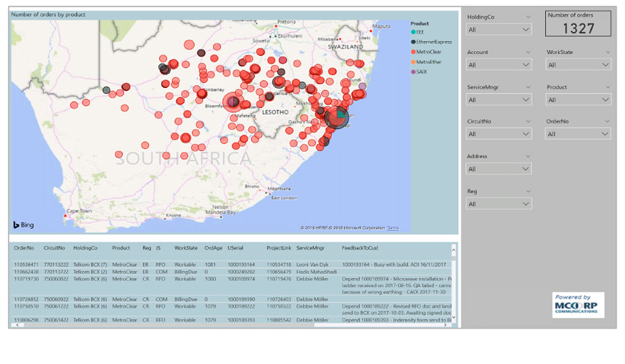Select the EthernetExpress legend marker
Viewport: 625px width, 364px height.
(413, 42)
